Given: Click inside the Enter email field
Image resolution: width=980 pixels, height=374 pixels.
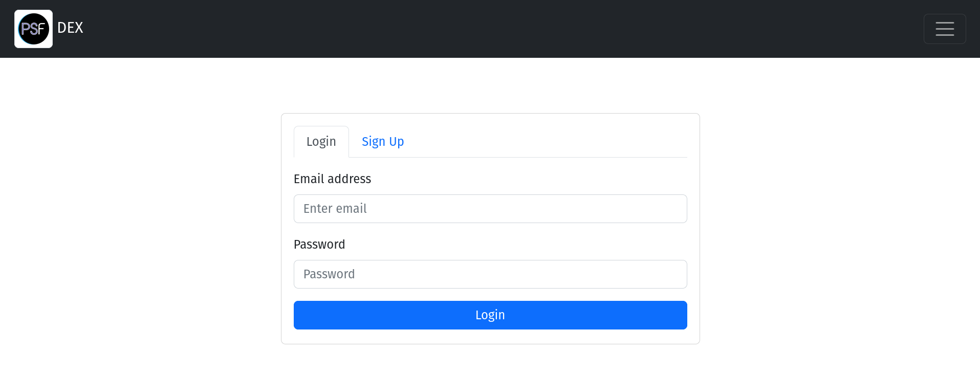Looking at the screenshot, I should point(490,209).
